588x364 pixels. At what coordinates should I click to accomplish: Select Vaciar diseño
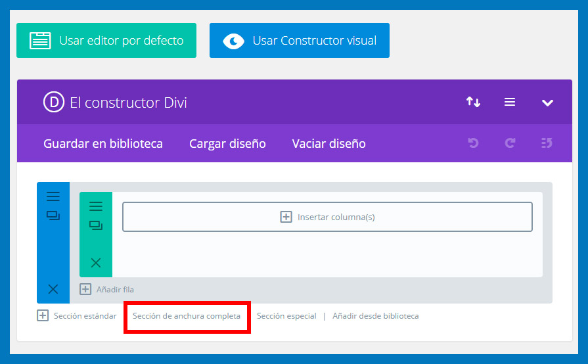coord(329,144)
